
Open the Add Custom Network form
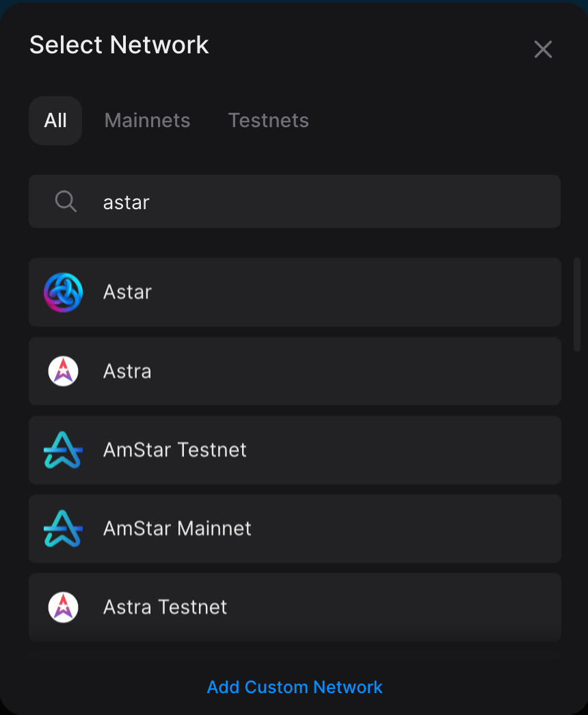click(295, 687)
